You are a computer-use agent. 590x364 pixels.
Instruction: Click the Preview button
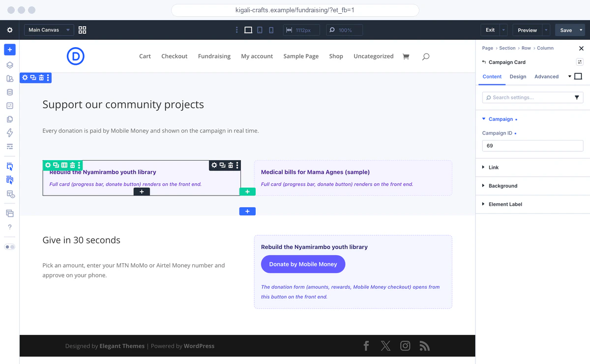pyautogui.click(x=527, y=30)
